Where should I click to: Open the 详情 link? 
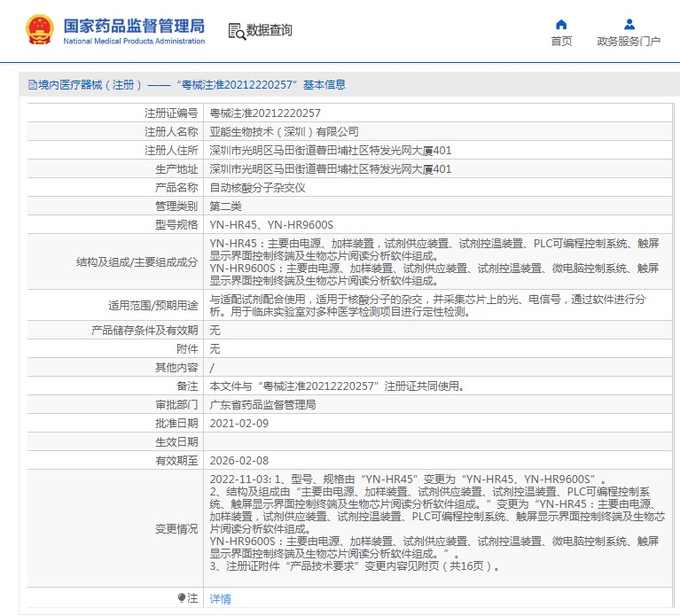220,598
